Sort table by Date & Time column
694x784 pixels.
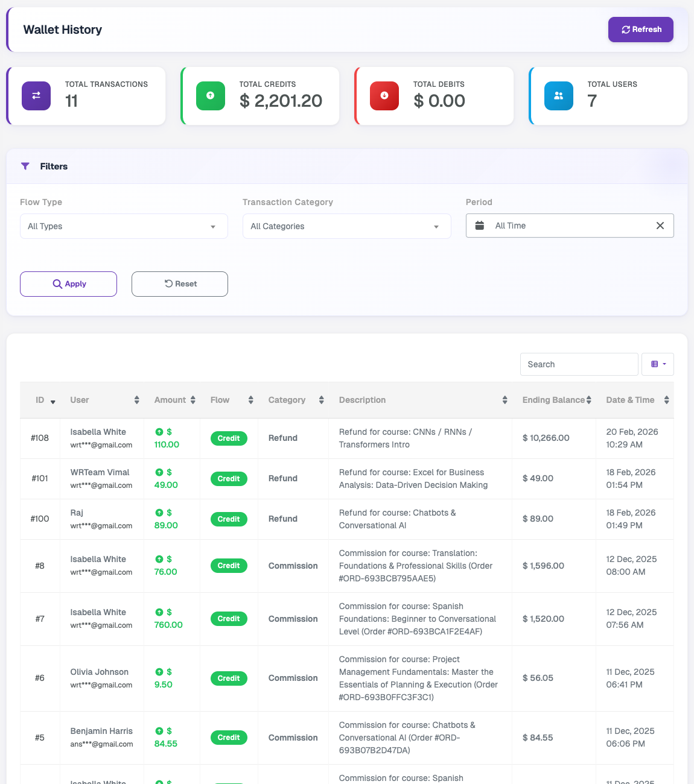pyautogui.click(x=635, y=400)
